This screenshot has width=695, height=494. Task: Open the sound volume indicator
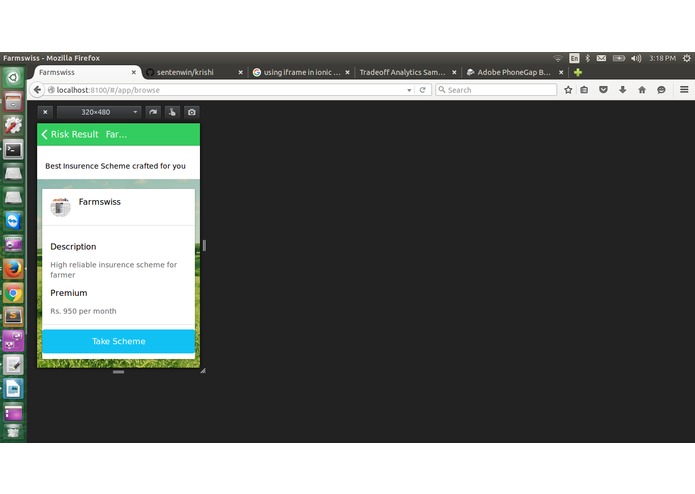coord(636,58)
